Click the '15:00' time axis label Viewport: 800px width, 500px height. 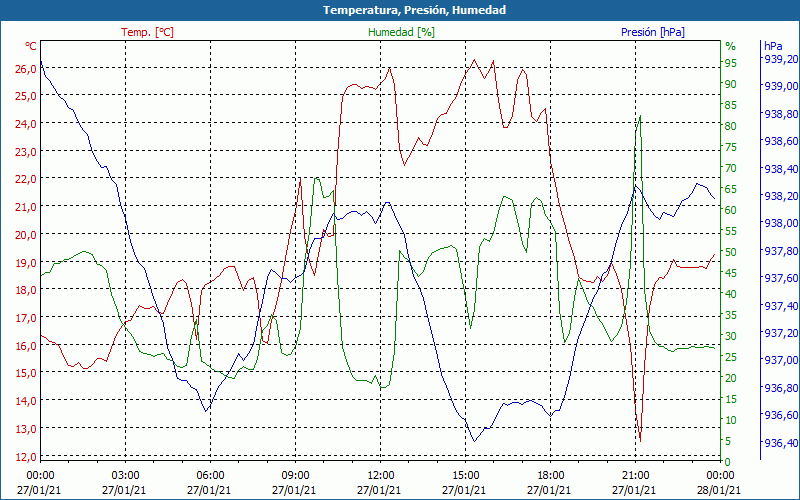pyautogui.click(x=465, y=476)
